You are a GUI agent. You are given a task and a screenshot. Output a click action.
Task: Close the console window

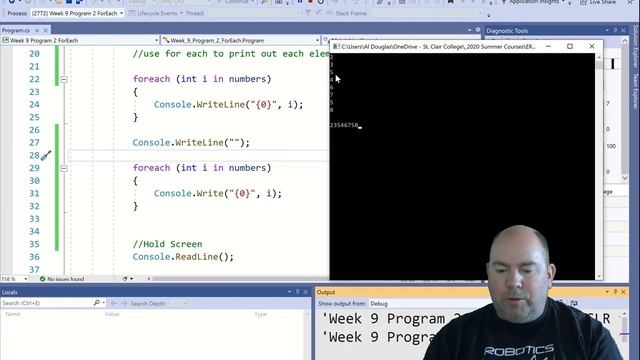click(x=592, y=47)
